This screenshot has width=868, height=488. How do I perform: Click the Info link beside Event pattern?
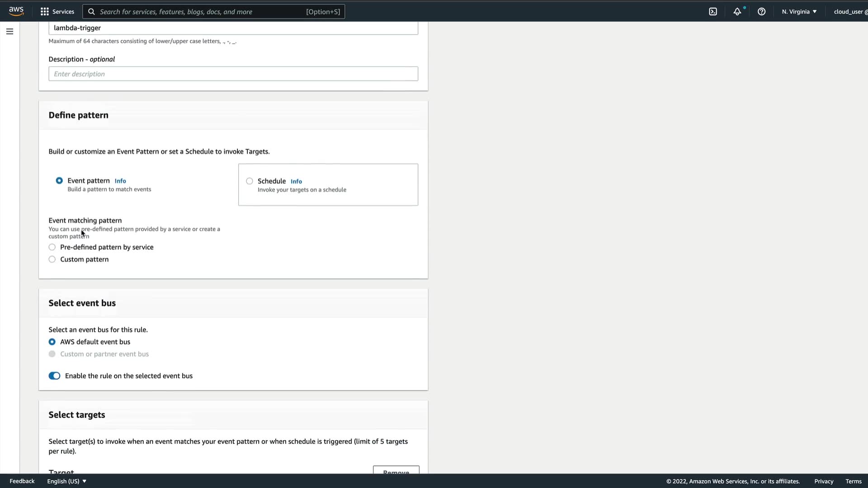120,181
